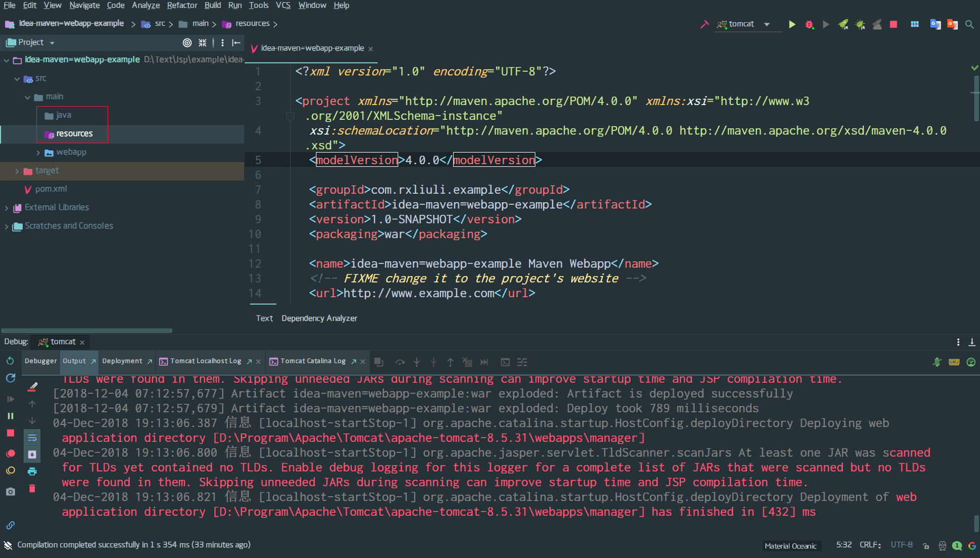Switch to Debugger tab

point(41,361)
